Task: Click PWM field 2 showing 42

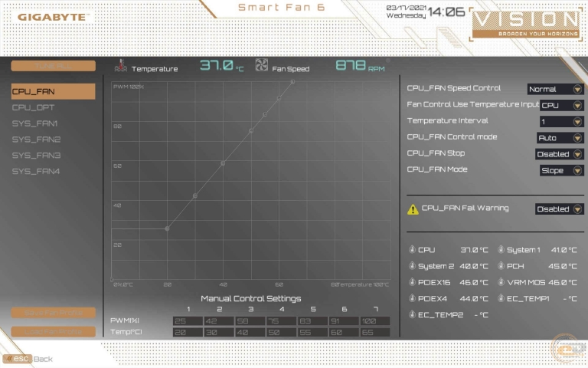Action: click(219, 321)
